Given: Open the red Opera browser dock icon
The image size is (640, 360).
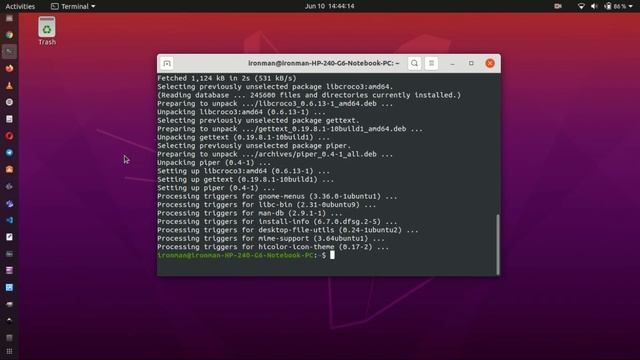Looking at the screenshot, I should pyautogui.click(x=9, y=136).
